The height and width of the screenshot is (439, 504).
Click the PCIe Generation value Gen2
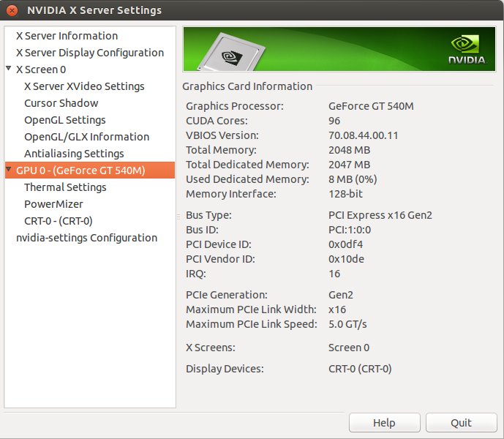[341, 295]
